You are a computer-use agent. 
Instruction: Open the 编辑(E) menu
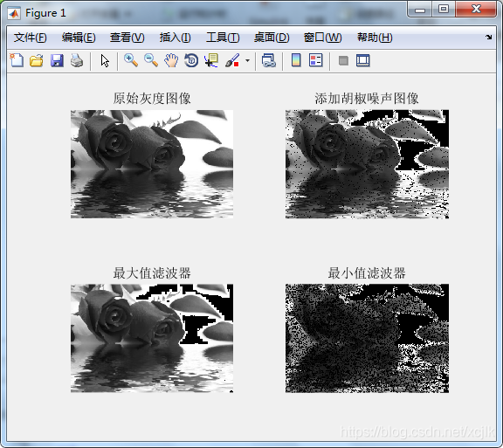pos(79,38)
